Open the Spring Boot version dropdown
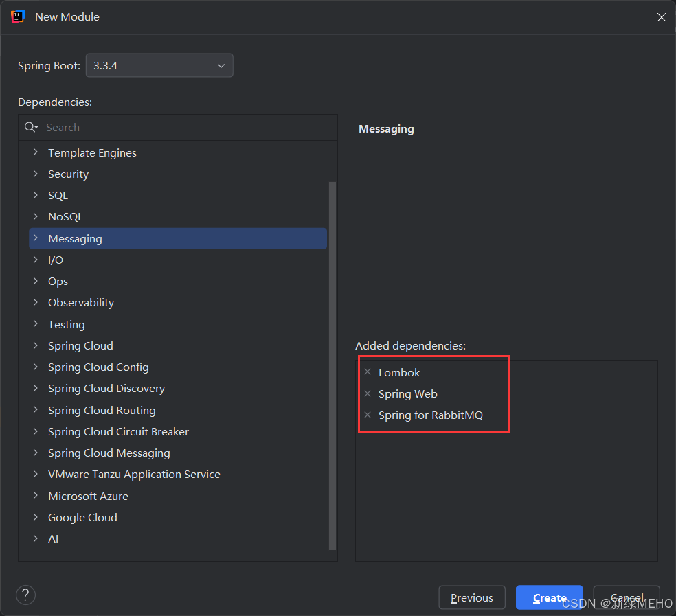The image size is (676, 616). coord(159,65)
